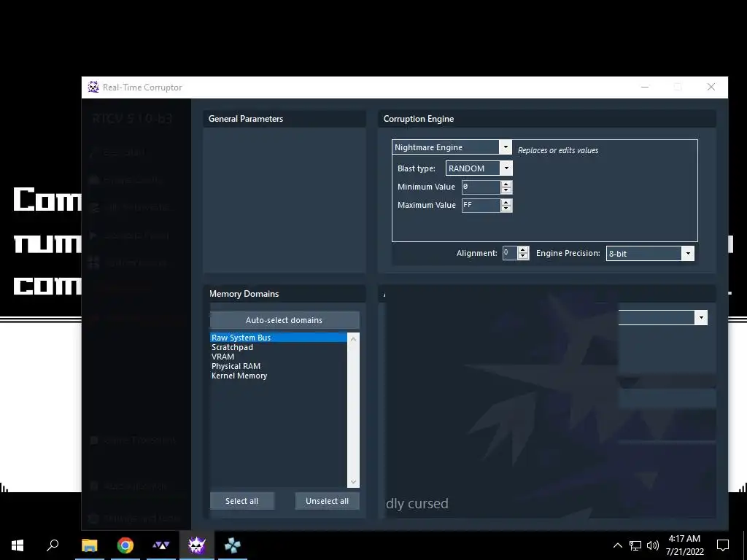Open the PlayStation emulator taskbar icon

(x=233, y=545)
